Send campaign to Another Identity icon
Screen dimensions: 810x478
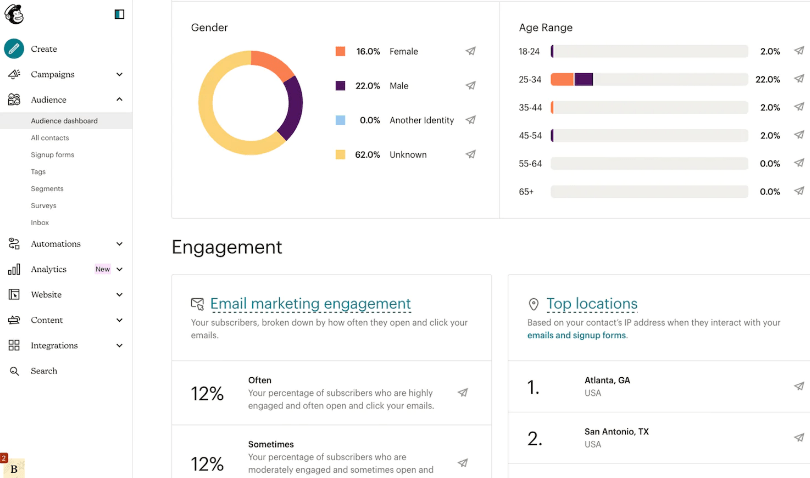click(x=470, y=120)
